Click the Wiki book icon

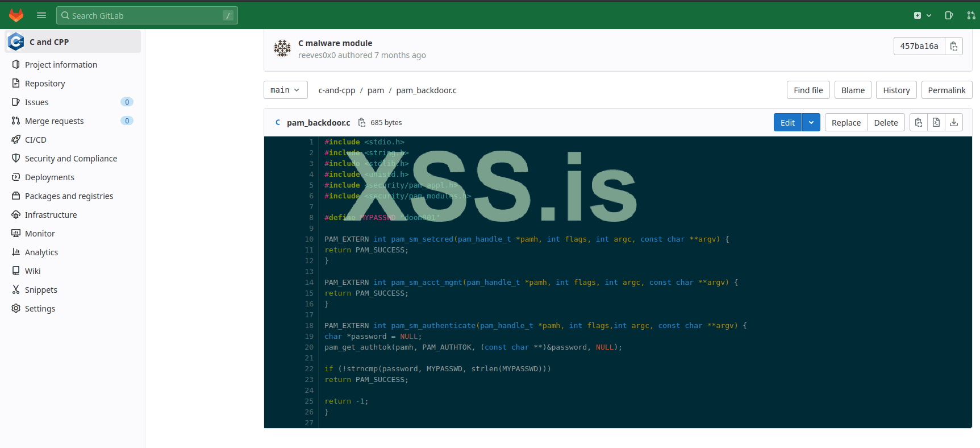[x=16, y=271]
